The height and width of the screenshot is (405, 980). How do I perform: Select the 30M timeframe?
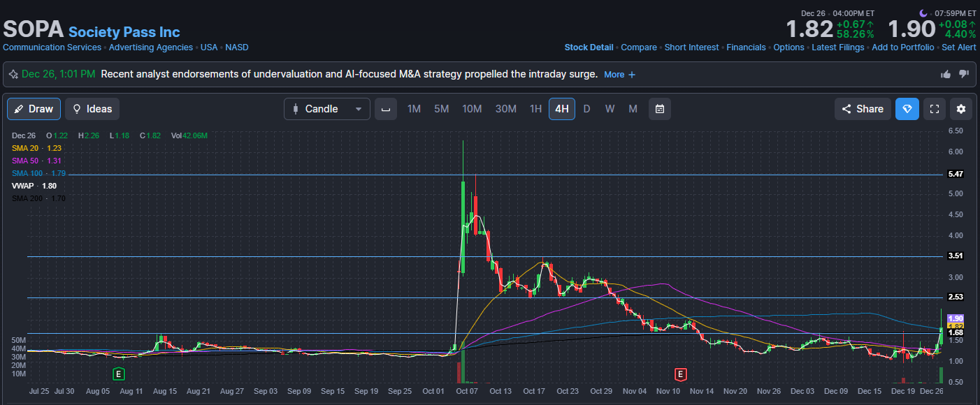point(506,109)
